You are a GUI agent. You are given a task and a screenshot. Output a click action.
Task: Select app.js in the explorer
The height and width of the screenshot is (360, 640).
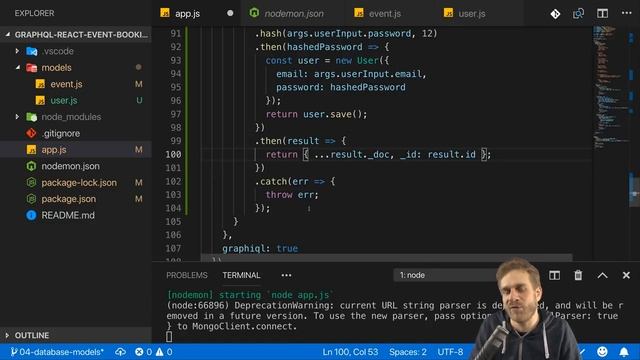tap(76, 150)
